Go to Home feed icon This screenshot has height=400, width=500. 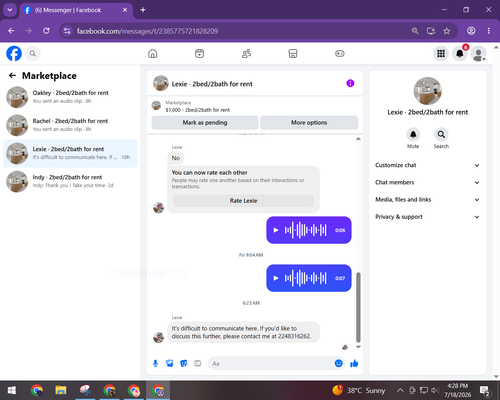pyautogui.click(x=153, y=53)
